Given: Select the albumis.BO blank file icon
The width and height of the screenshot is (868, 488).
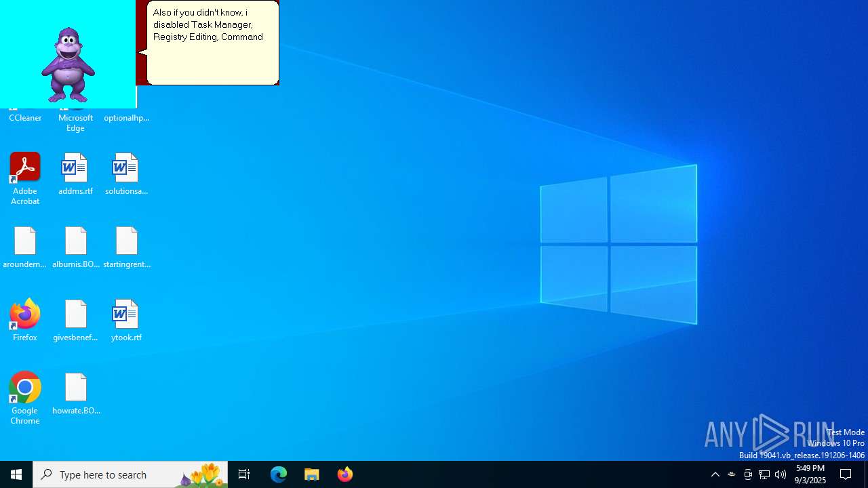Looking at the screenshot, I should 75,241.
